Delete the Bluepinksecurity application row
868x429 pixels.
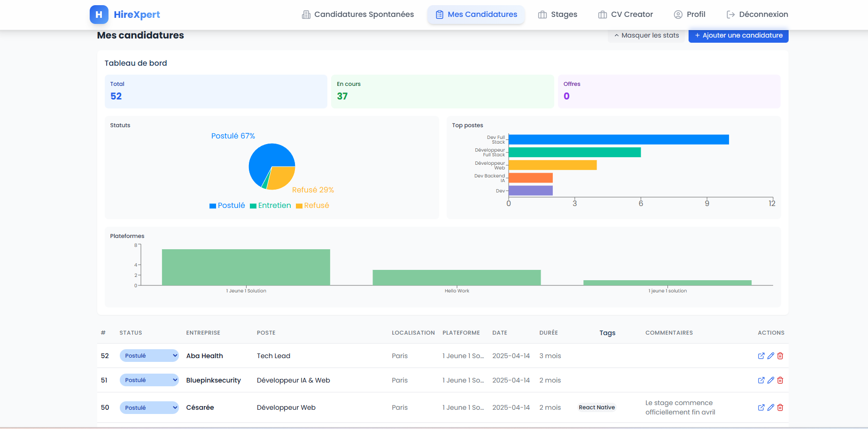tap(780, 380)
